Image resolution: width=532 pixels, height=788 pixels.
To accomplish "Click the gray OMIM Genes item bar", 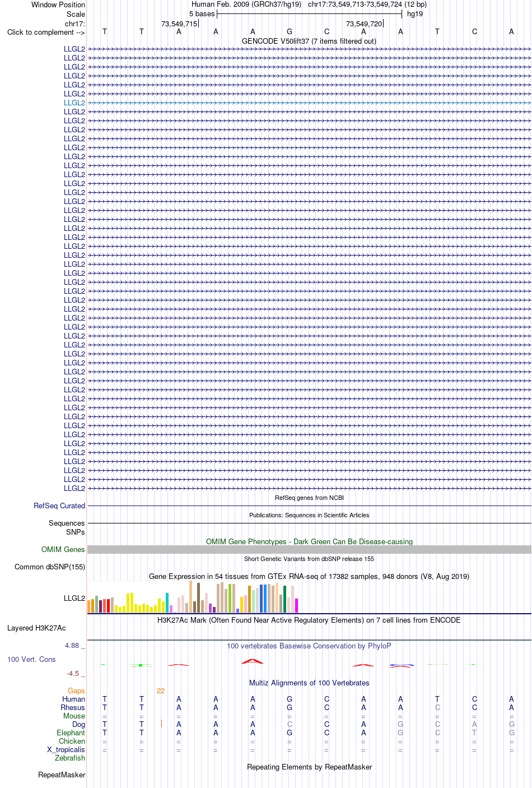I will coord(309,550).
